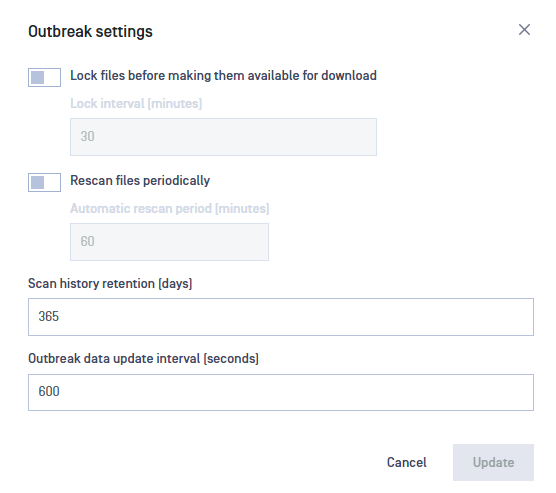
Task: Close the Outbreak settings dialog with X
Action: [x=524, y=30]
